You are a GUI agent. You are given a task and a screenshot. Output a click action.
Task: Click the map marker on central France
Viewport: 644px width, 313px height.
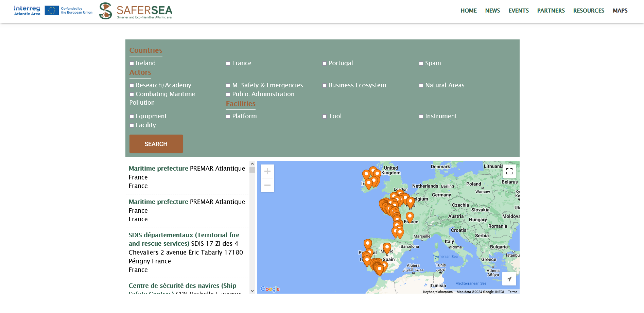tap(410, 217)
